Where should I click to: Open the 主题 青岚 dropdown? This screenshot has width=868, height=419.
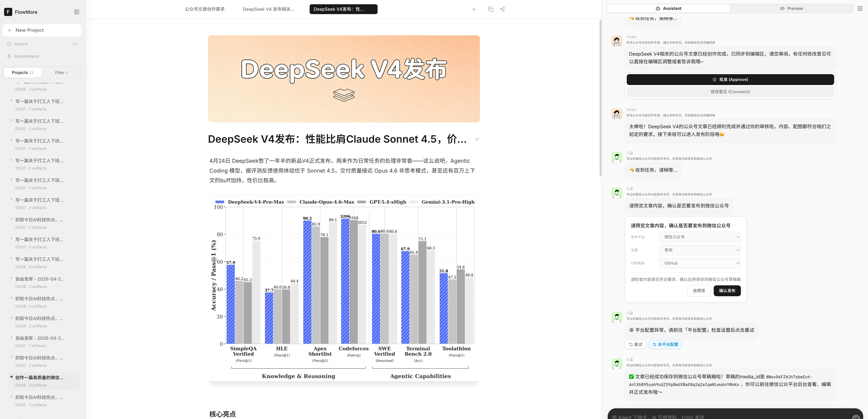[x=700, y=250]
